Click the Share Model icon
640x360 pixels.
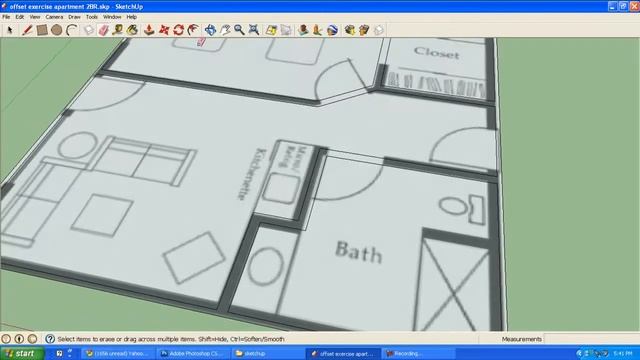pyautogui.click(x=364, y=30)
